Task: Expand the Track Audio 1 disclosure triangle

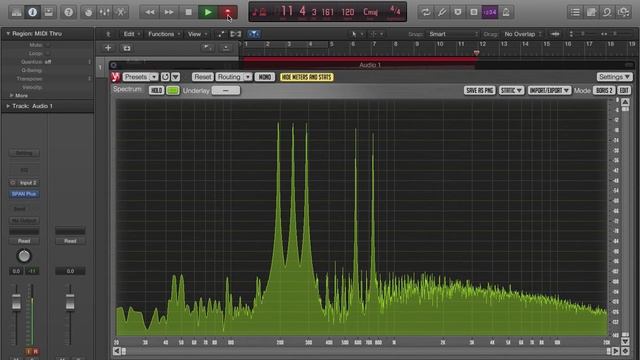Action: (8, 106)
